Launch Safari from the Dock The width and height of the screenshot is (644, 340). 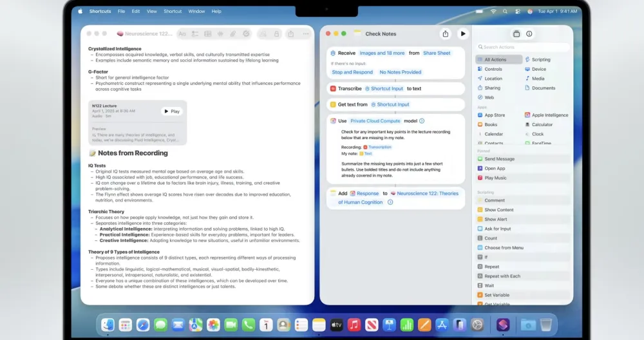coord(143,325)
